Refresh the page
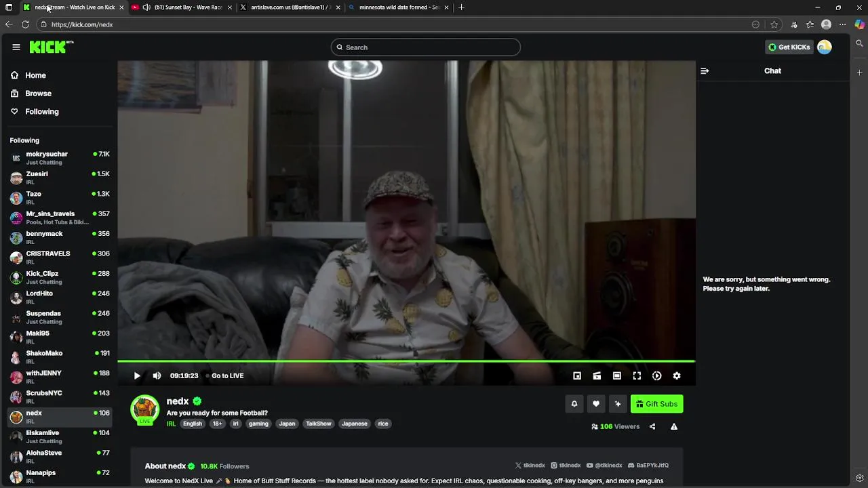This screenshot has width=868, height=488. click(x=25, y=24)
